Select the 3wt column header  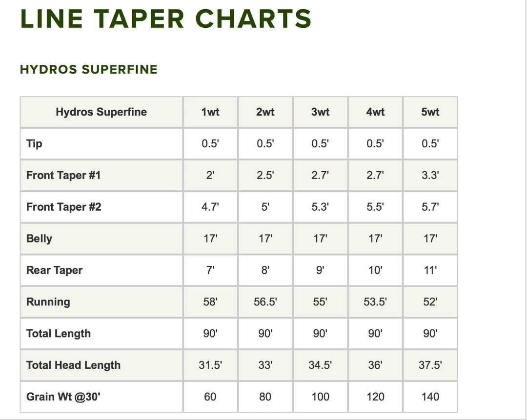click(x=320, y=112)
